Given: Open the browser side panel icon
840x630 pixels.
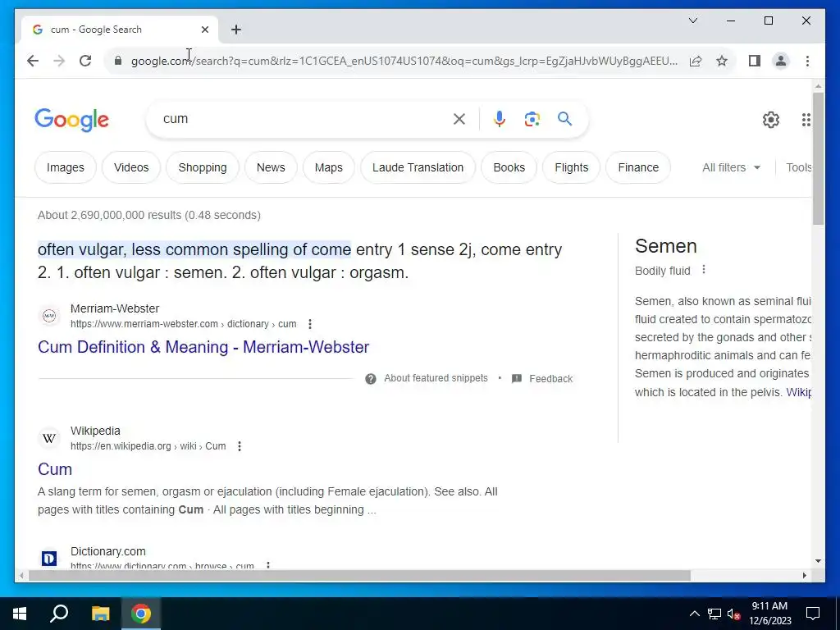Looking at the screenshot, I should [x=755, y=61].
